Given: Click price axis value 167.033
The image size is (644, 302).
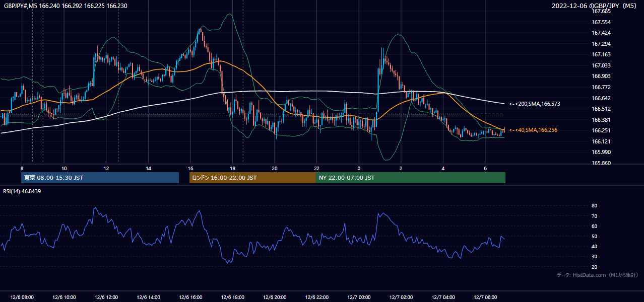Looking at the screenshot, I should [601, 65].
